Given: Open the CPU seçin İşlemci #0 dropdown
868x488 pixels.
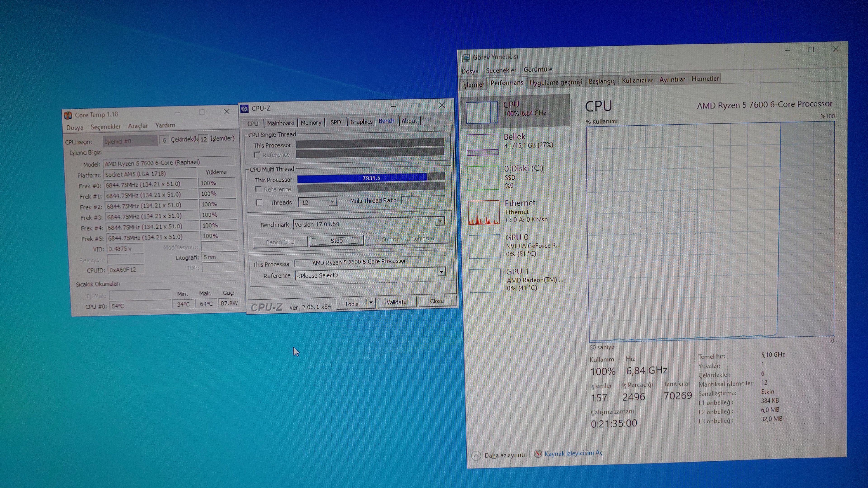Looking at the screenshot, I should click(x=130, y=141).
